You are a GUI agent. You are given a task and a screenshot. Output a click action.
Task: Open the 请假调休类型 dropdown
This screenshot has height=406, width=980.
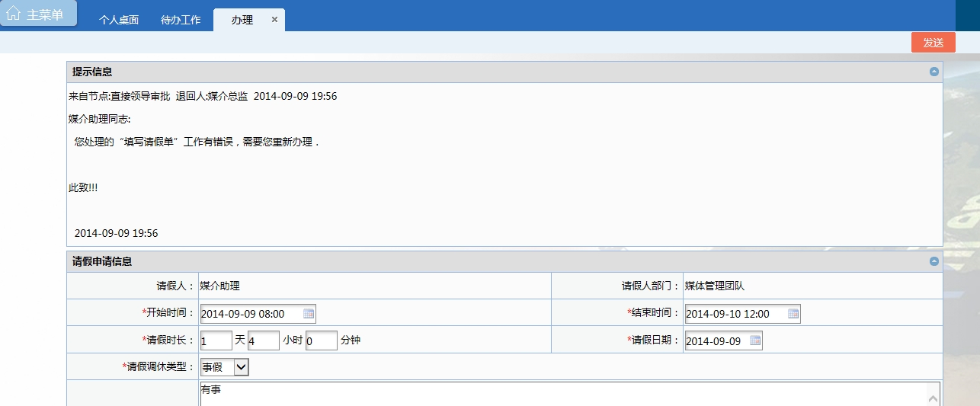[x=224, y=367]
